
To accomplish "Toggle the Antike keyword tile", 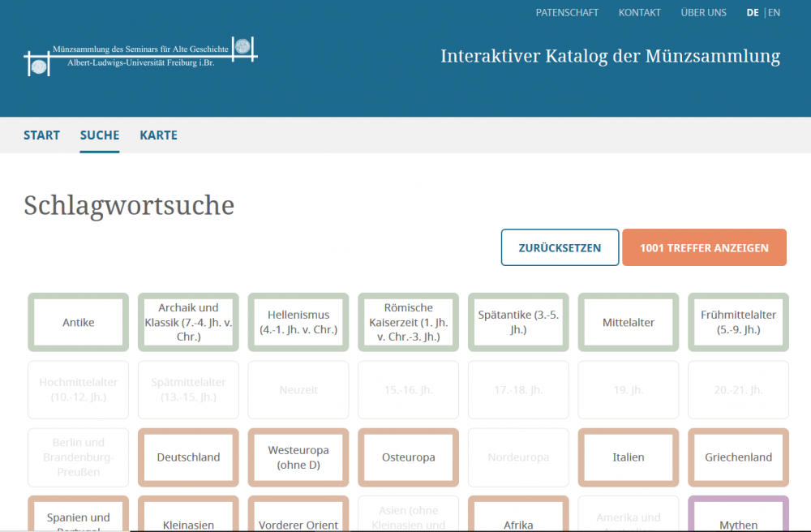I will tap(79, 322).
